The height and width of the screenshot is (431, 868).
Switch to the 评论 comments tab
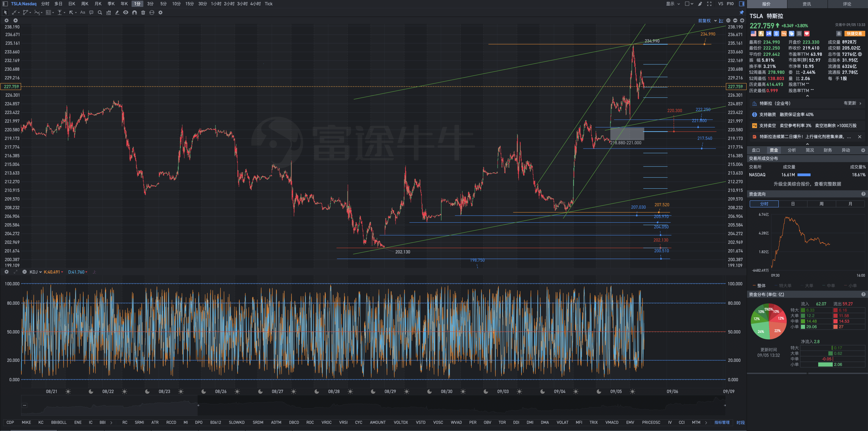pos(847,4)
